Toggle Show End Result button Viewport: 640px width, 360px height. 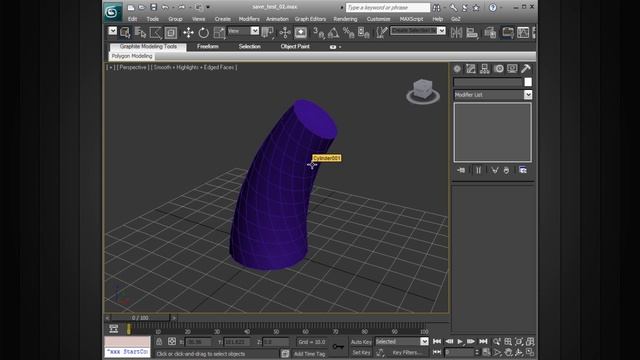[x=478, y=170]
